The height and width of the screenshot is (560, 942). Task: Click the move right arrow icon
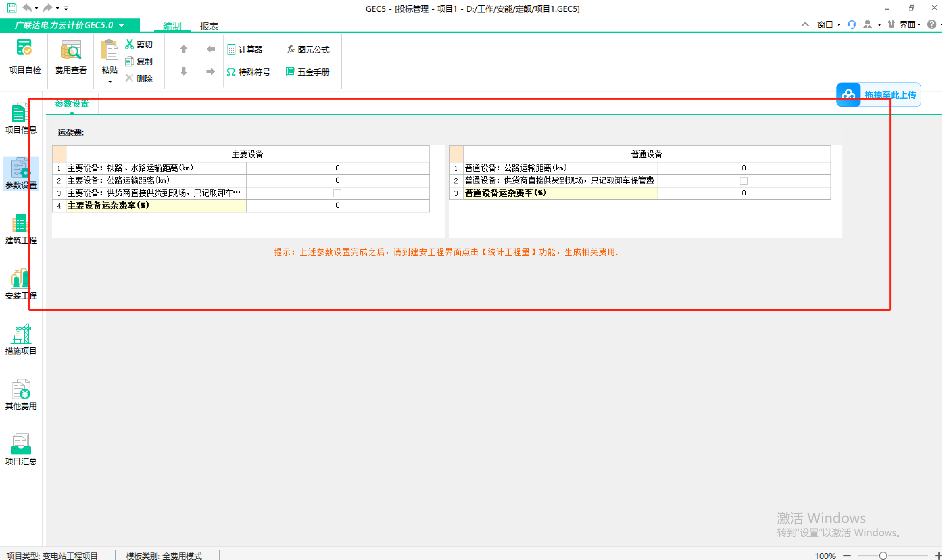[210, 71]
